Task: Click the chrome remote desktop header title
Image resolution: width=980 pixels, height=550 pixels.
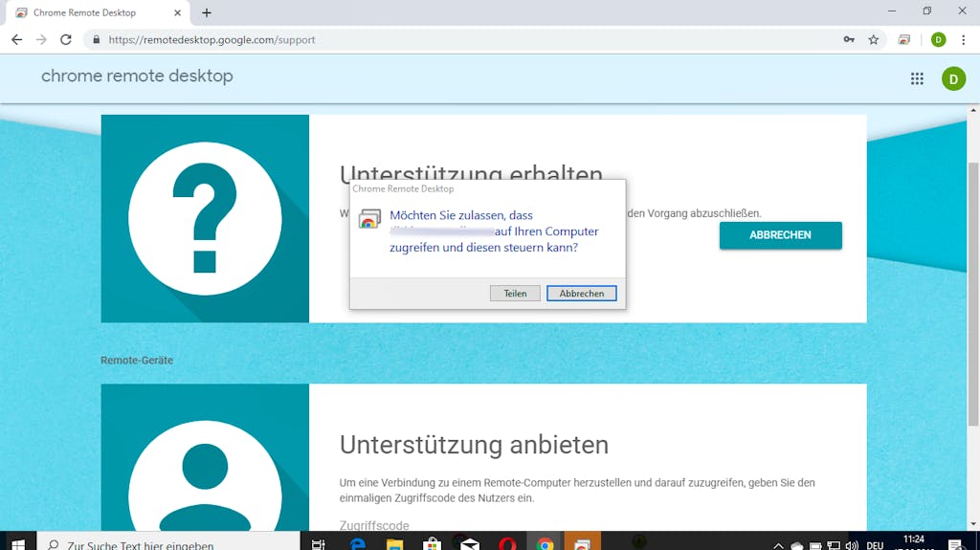Action: (137, 77)
